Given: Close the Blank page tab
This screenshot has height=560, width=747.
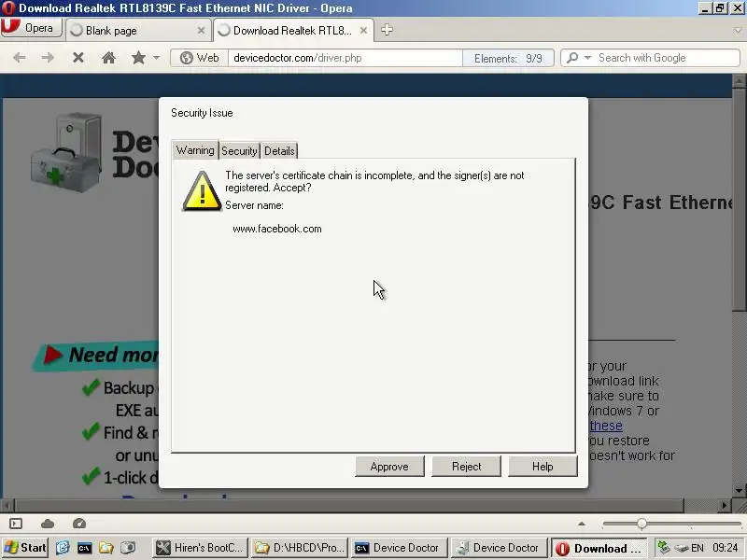Looking at the screenshot, I should coord(201,31).
